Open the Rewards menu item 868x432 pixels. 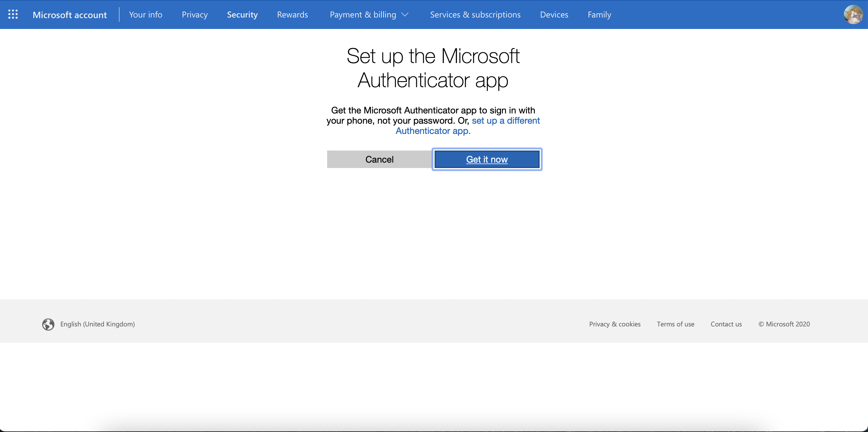[x=292, y=14]
